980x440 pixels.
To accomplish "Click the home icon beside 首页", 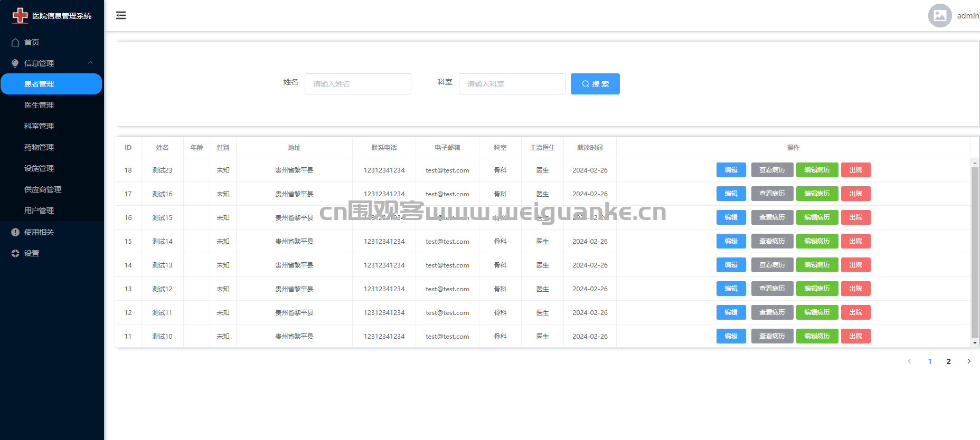I will pos(15,42).
